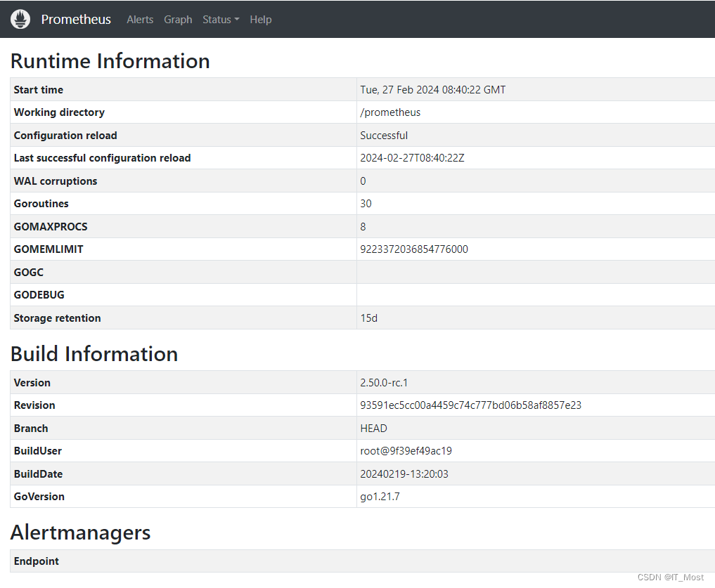Click the GOMAXPROCS value 8
Viewport: 715px width, 588px height.
(363, 226)
